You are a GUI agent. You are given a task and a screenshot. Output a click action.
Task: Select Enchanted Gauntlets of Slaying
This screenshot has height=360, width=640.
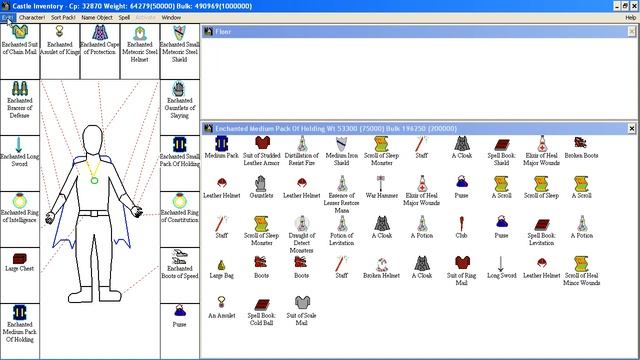180,107
